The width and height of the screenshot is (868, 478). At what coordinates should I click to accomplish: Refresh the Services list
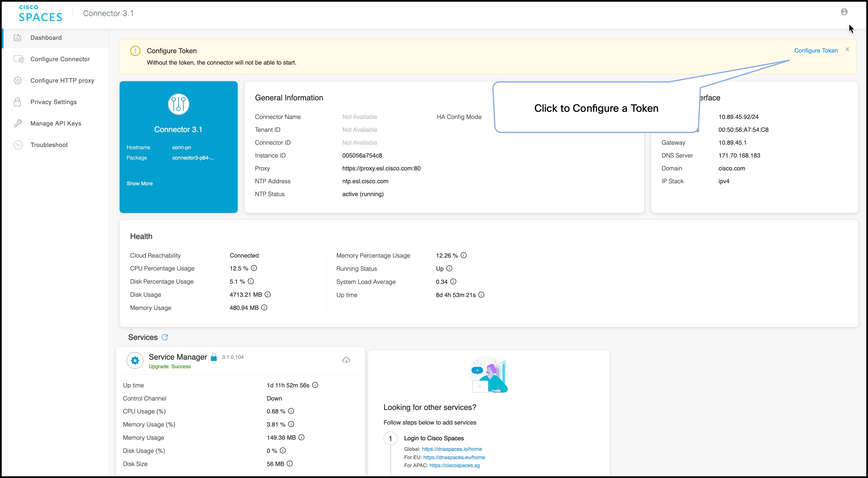click(x=165, y=337)
